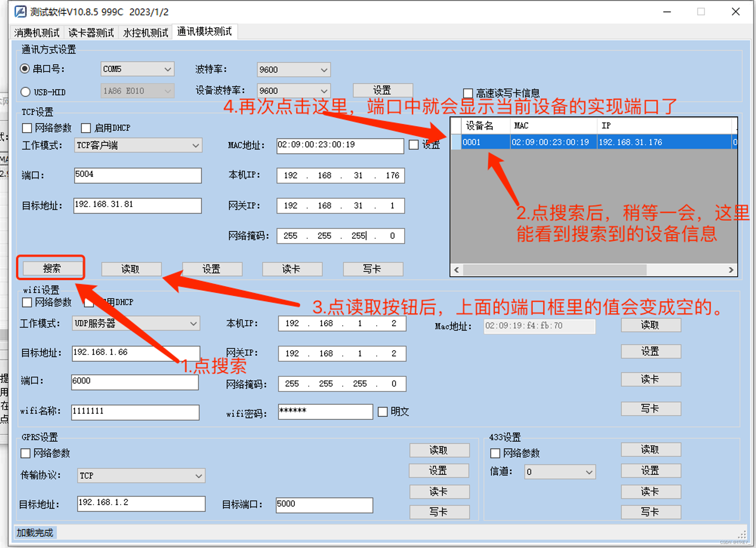Select the 串口号 radio button
Screen dimensions: 756x548
tap(25, 69)
